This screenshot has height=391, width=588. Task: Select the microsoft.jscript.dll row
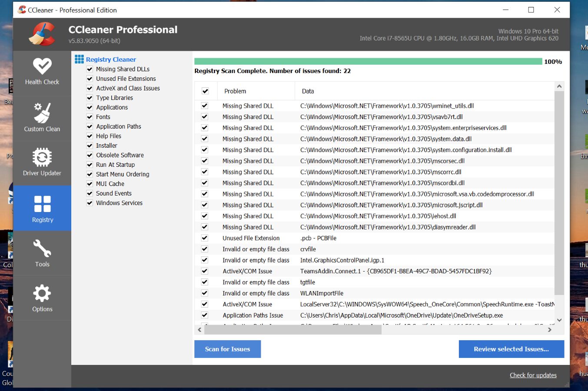[391, 205]
